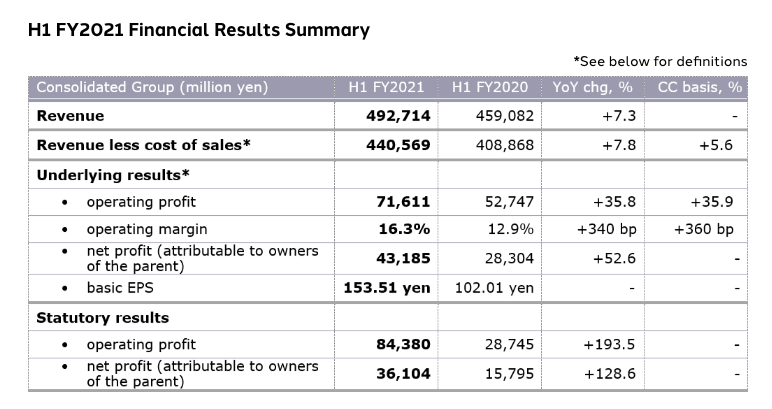Click the See below for definitions note

[x=660, y=62]
